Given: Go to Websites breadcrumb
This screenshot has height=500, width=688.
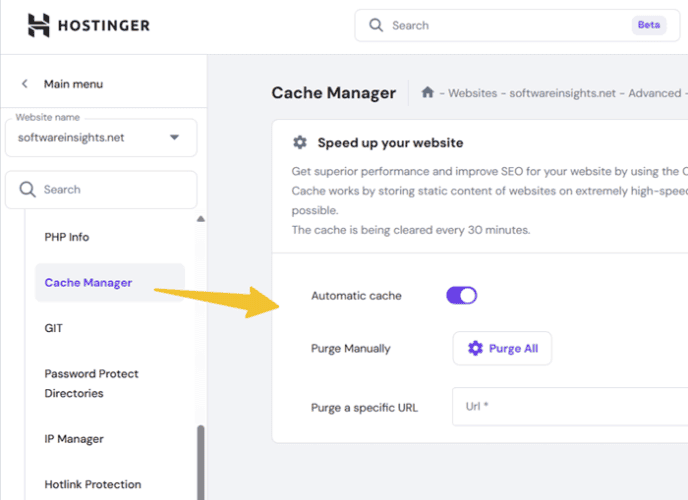Looking at the screenshot, I should coord(473,93).
